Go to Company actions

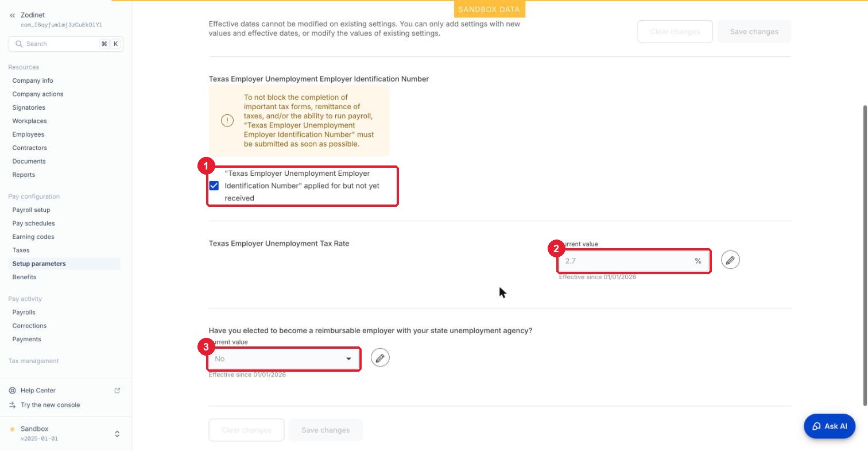[x=38, y=94]
